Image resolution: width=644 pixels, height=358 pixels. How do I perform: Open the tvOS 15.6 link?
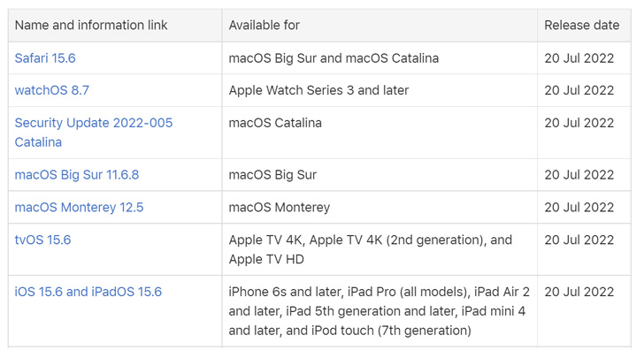[x=42, y=240]
